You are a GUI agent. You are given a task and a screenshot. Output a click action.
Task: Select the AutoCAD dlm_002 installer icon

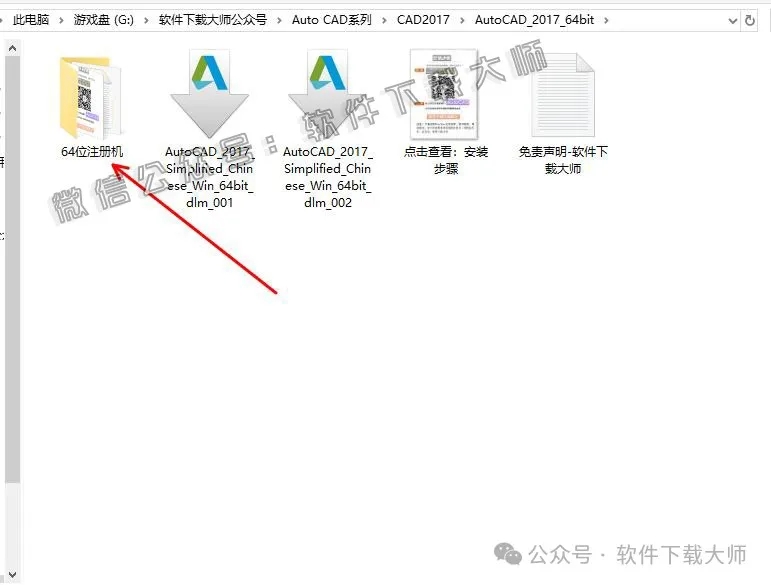click(327, 93)
